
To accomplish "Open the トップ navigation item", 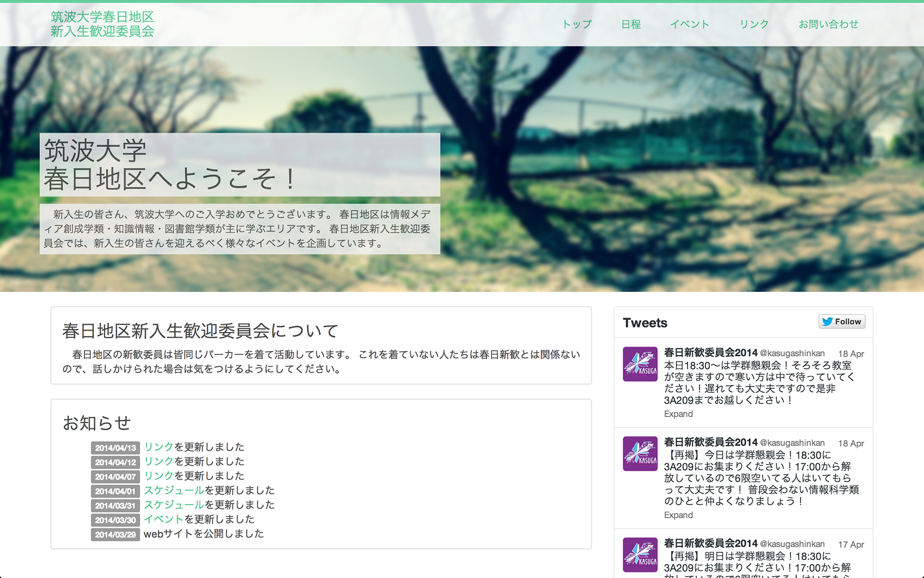I will [577, 24].
